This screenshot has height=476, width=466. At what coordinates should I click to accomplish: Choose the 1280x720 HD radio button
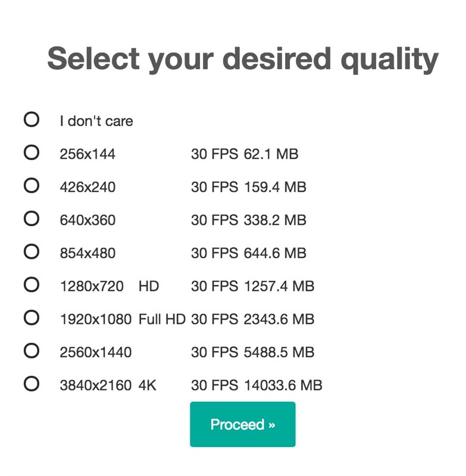coord(32,285)
